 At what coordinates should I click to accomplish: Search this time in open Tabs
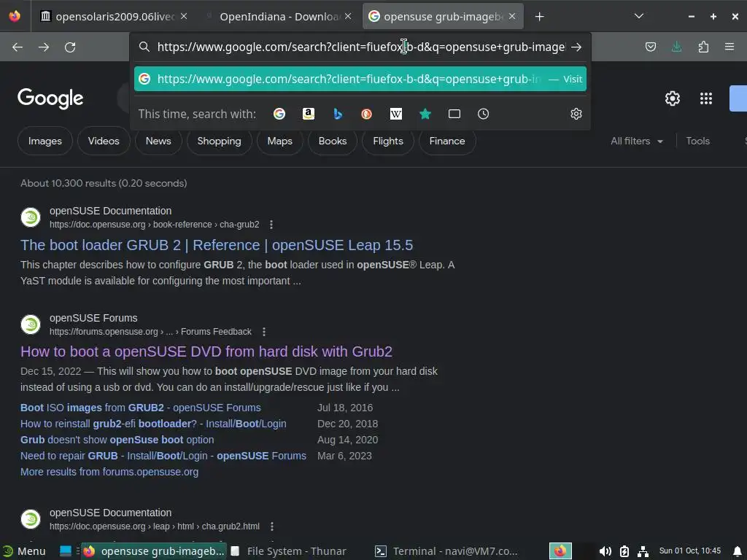454,114
